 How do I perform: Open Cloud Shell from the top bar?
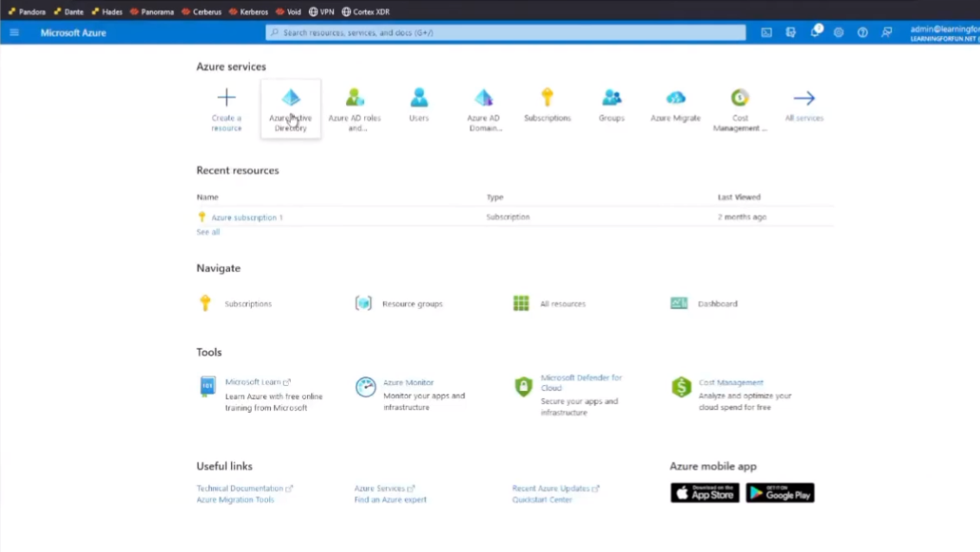[x=766, y=33]
